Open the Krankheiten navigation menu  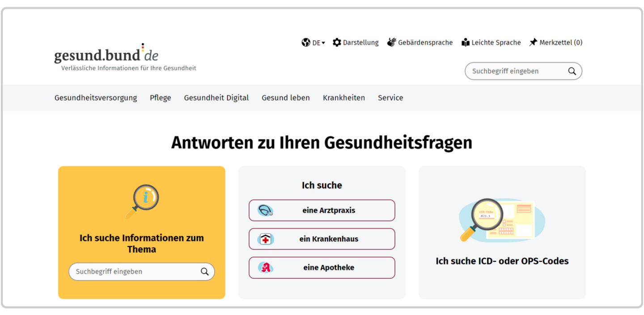point(344,98)
